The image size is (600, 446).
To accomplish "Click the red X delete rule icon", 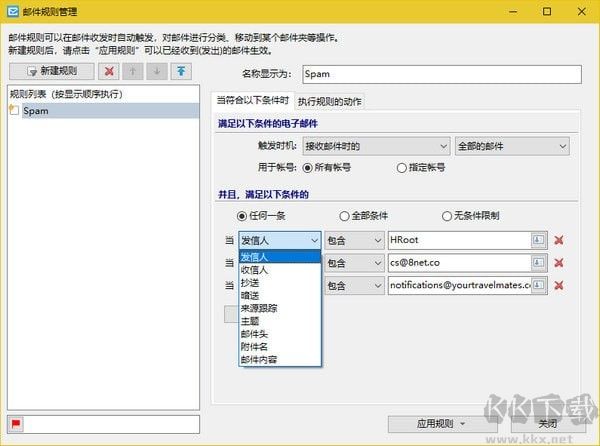I will [109, 71].
